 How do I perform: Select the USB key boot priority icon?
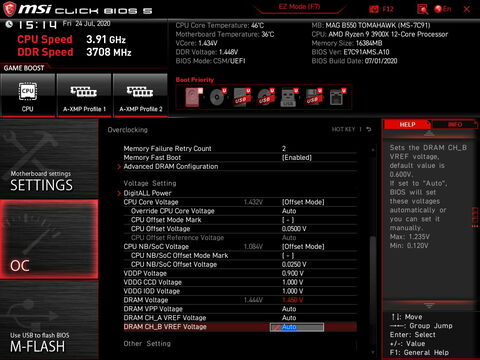(289, 97)
